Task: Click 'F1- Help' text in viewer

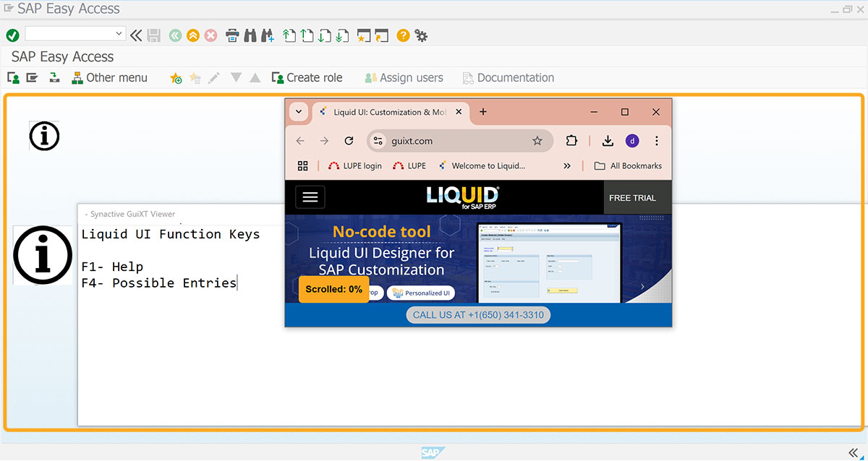Action: pos(112,267)
